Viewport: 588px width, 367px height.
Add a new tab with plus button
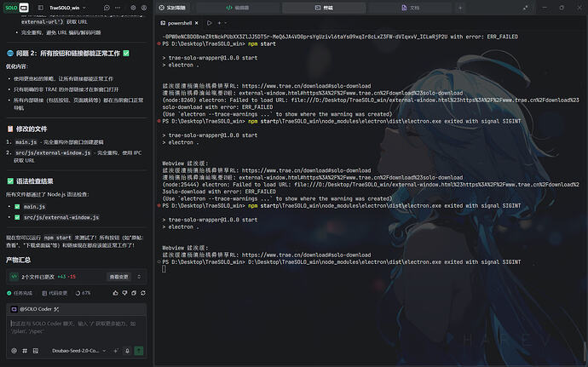tap(460, 8)
